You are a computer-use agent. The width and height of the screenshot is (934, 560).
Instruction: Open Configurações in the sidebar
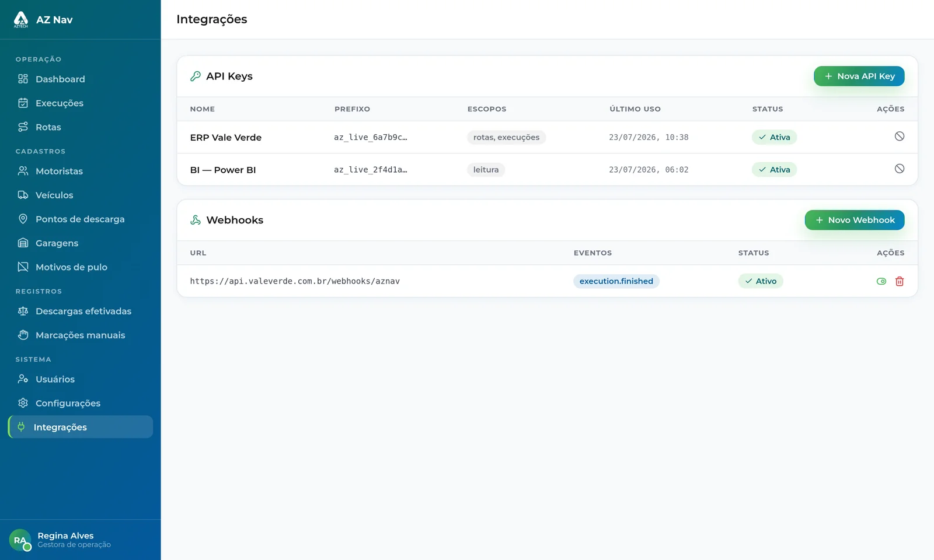(x=81, y=403)
